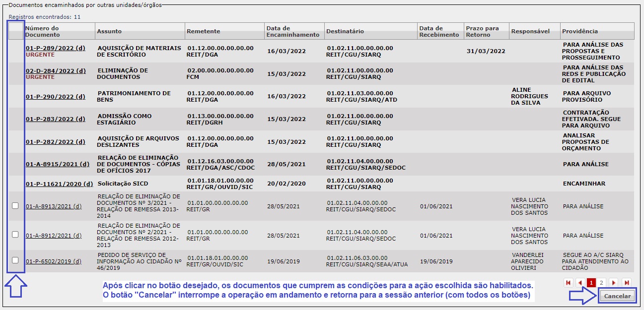Open document 01-P-283/2022 (d)
This screenshot has width=644, height=310.
[x=56, y=119]
